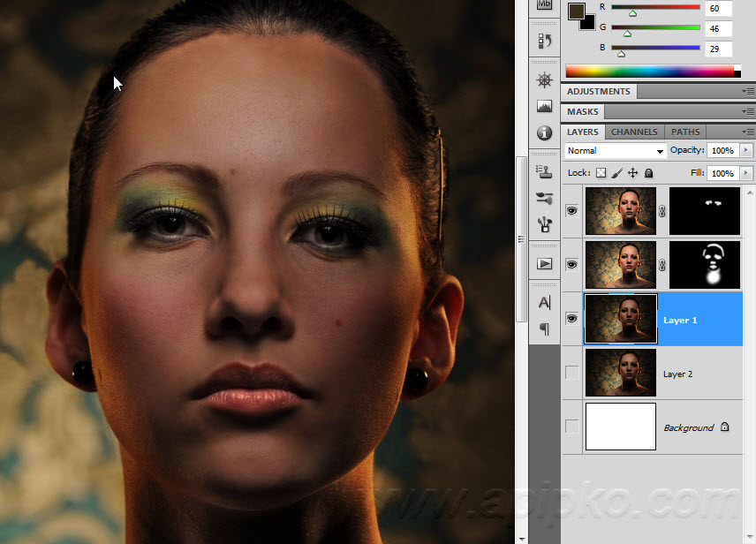Open the Actions play-button panel icon
This screenshot has height=544, width=756.
(544, 264)
